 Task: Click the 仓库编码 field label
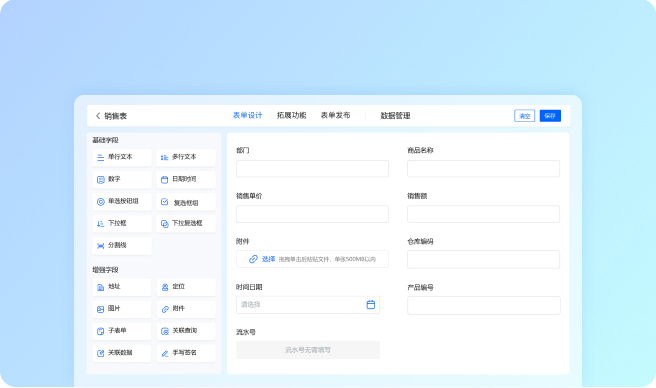pos(420,242)
